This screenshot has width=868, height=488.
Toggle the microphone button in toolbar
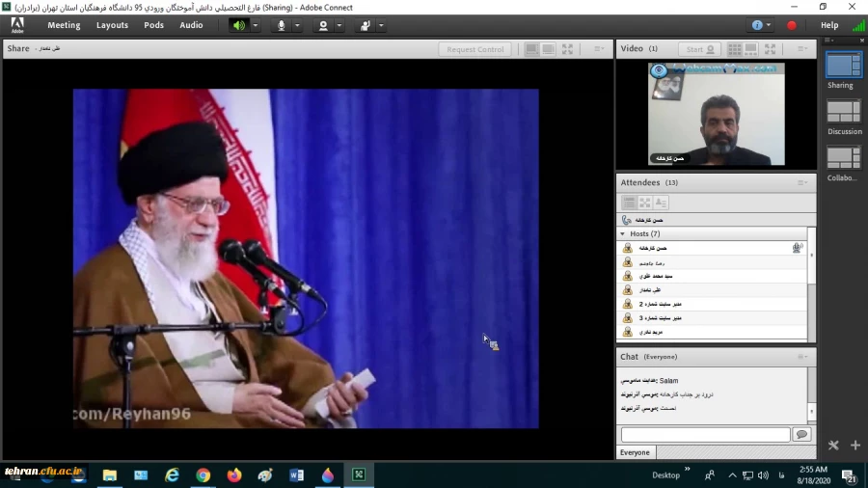282,25
